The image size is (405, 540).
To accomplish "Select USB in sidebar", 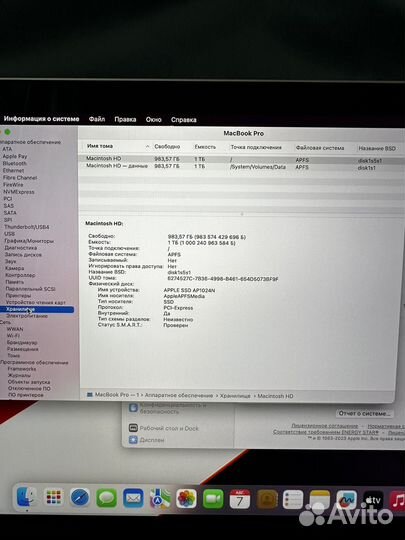I will click(9, 234).
